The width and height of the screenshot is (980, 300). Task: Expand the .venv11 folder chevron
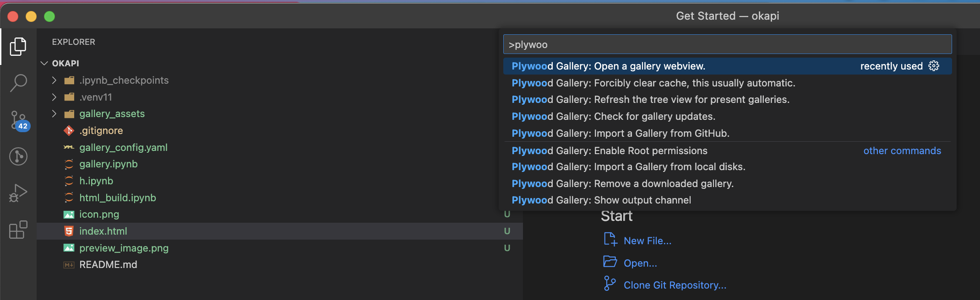coord(54,97)
